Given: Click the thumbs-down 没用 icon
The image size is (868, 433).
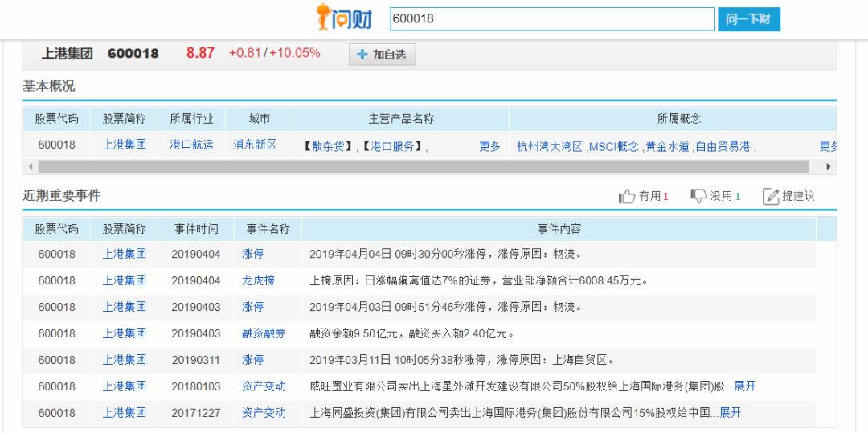Looking at the screenshot, I should 698,196.
